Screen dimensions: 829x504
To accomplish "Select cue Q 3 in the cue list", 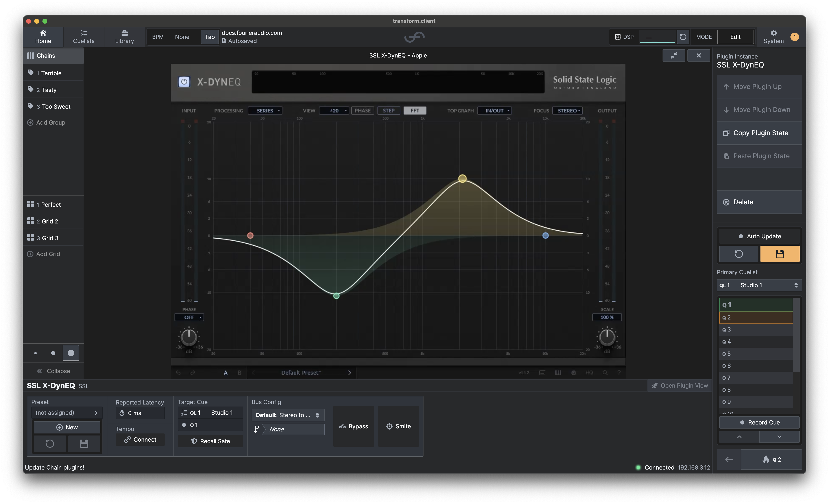I will tap(756, 329).
